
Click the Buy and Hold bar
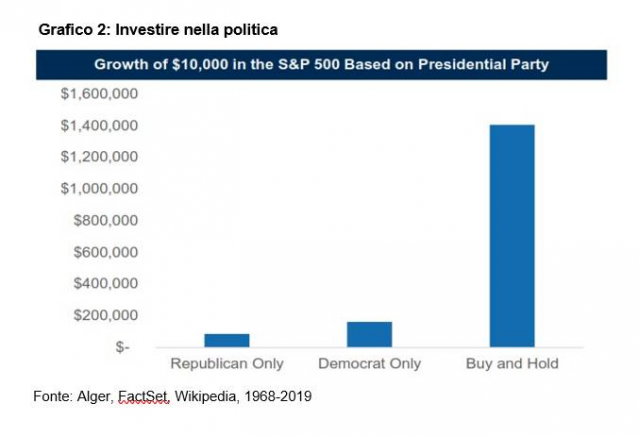512,236
